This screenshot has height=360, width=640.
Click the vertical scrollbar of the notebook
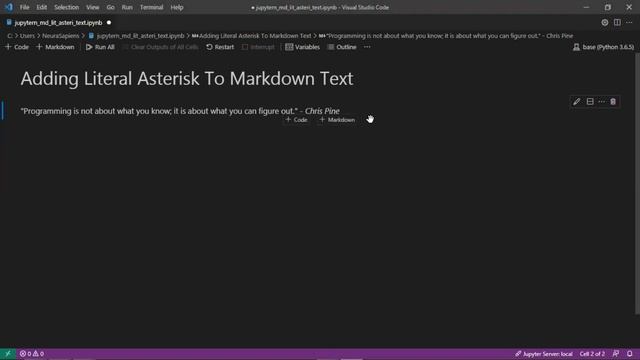tap(637, 184)
